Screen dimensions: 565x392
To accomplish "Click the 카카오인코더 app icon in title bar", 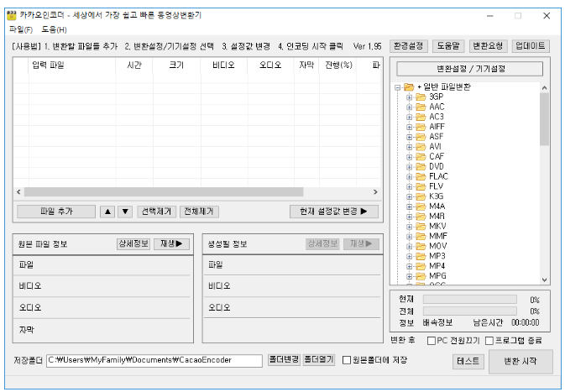I will coord(12,15).
